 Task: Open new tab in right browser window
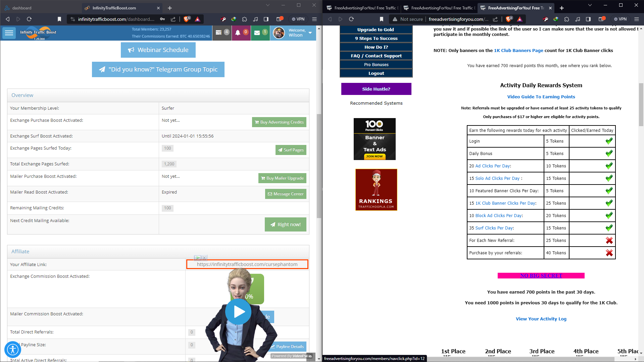[x=562, y=8]
